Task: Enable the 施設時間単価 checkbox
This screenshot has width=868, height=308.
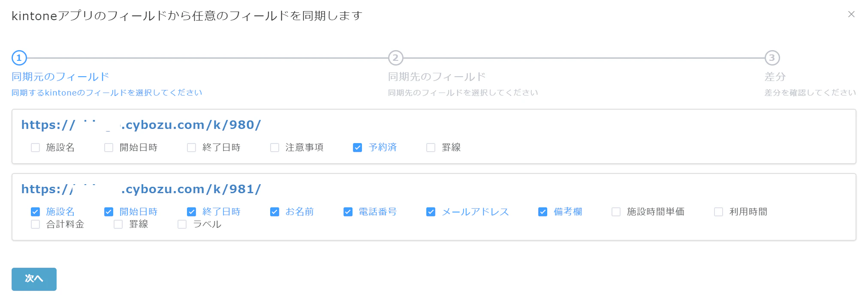Action: [x=616, y=212]
